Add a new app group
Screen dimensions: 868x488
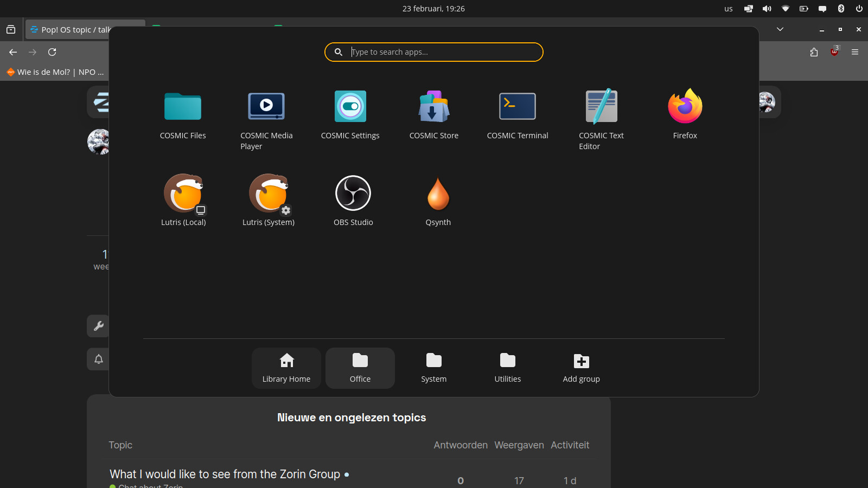point(582,368)
